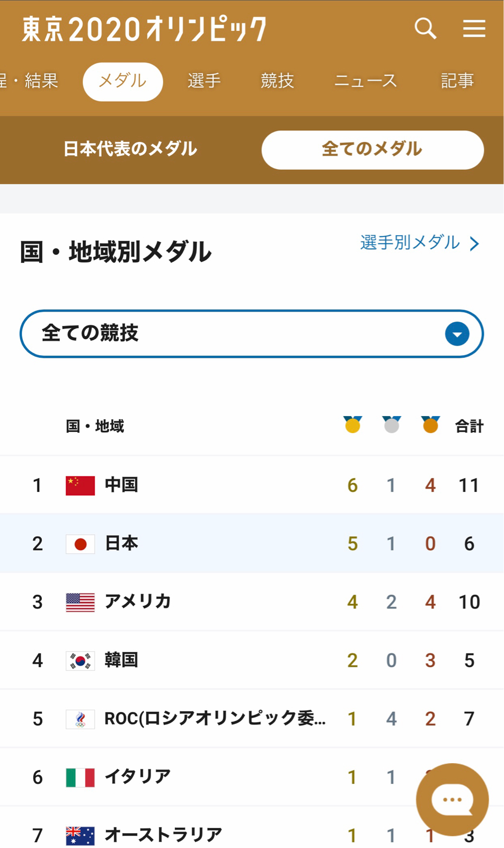Click the gold medal column icon
This screenshot has width=504, height=848.
click(x=353, y=425)
